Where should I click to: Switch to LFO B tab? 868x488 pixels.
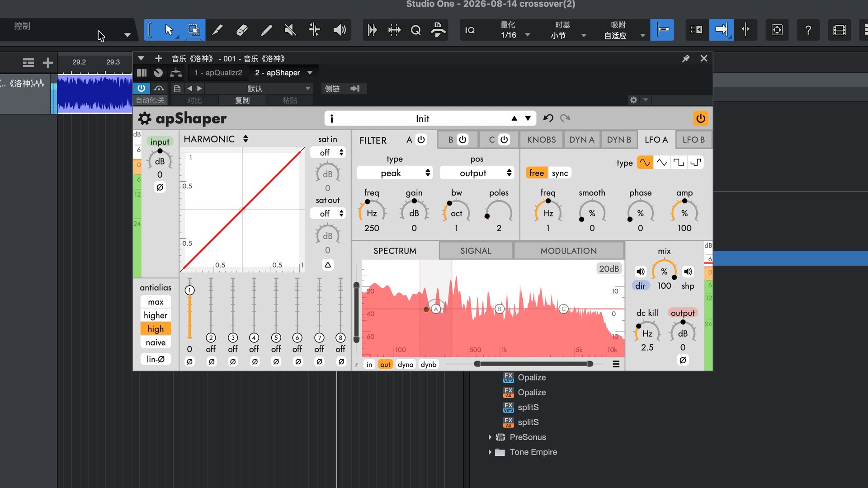[x=693, y=140]
